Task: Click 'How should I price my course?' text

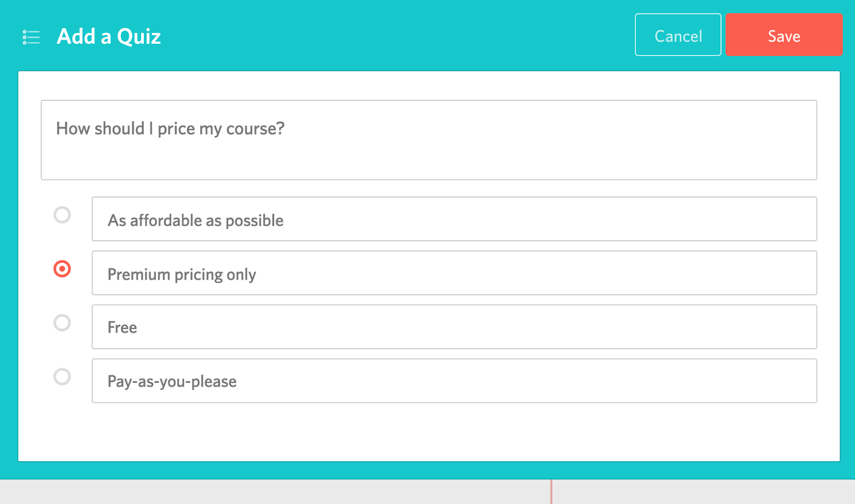Action: (170, 129)
